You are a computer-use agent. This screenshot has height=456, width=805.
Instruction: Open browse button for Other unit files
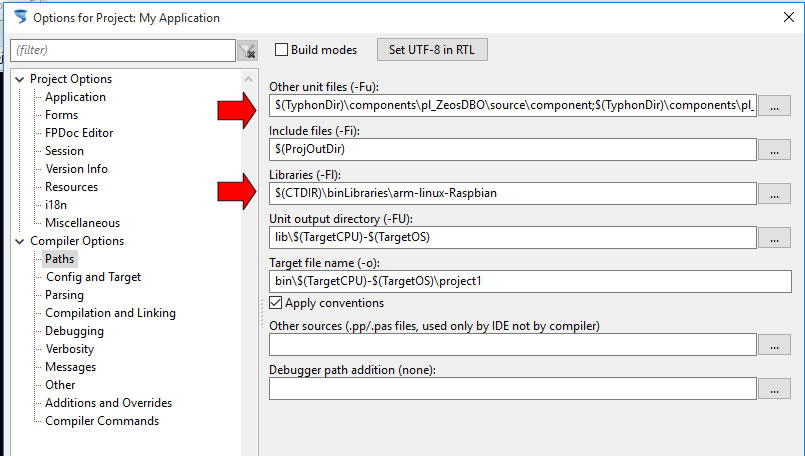774,106
